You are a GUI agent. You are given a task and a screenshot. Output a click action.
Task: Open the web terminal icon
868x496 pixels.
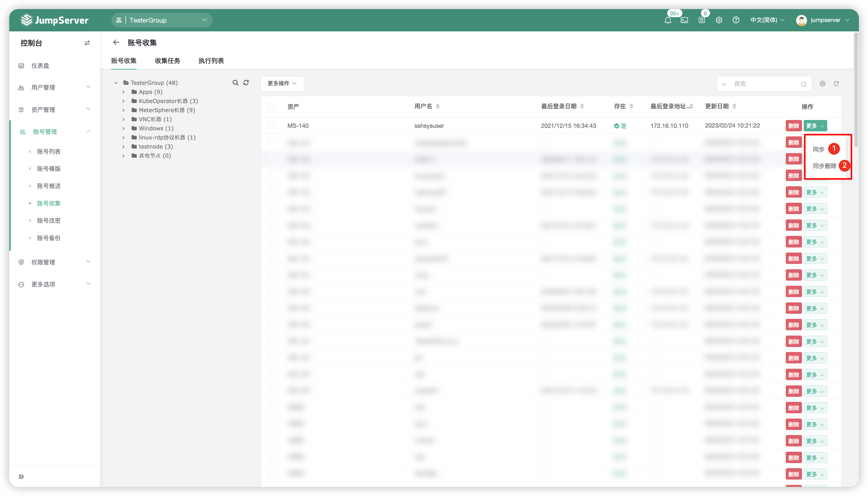coord(684,20)
